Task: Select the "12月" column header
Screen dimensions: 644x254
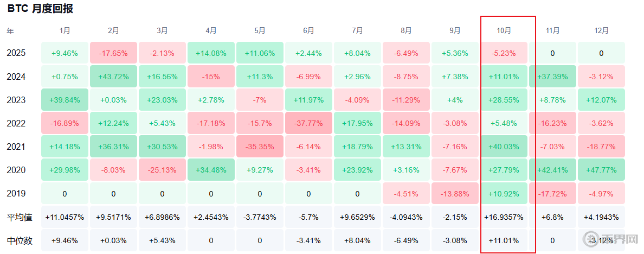Action: 601,30
